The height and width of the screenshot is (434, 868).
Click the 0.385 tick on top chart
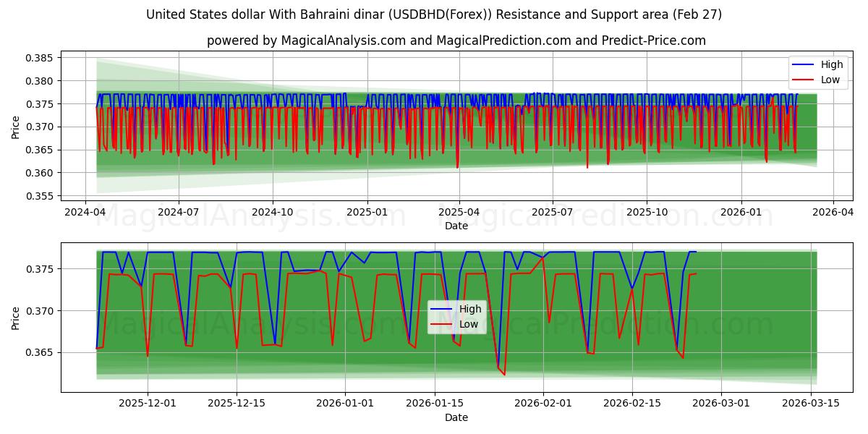41,58
